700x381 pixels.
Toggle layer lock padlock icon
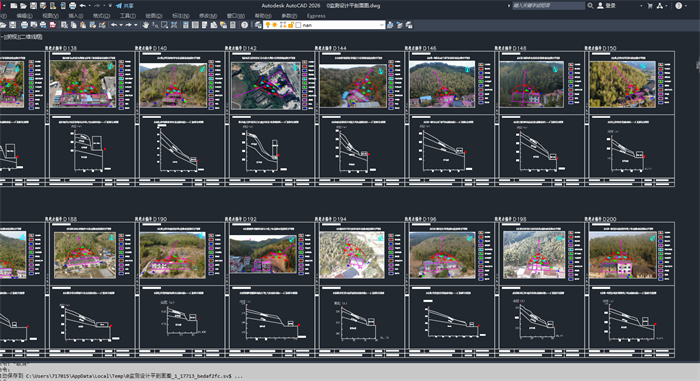point(291,25)
